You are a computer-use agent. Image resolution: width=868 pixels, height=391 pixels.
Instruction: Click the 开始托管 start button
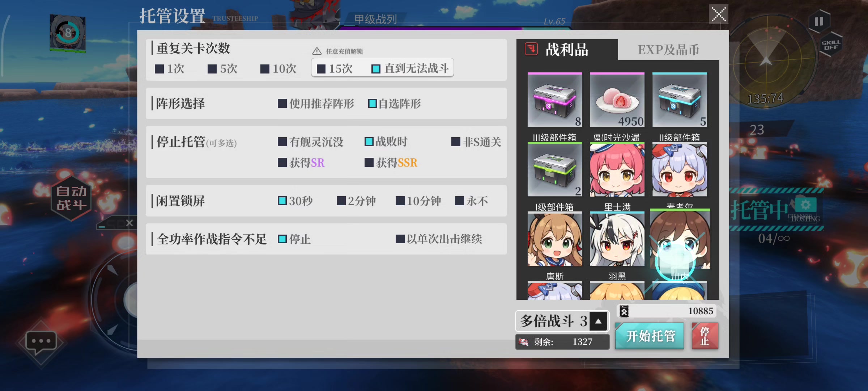tap(650, 336)
